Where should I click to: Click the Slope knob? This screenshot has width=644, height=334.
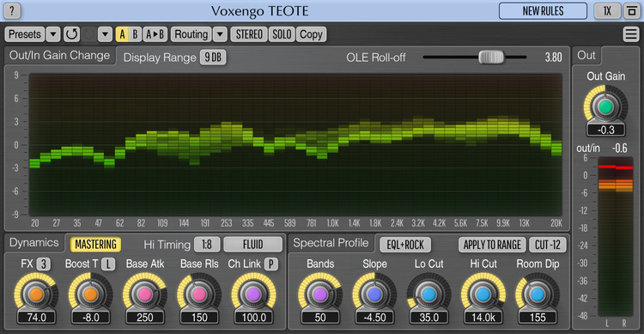374,295
